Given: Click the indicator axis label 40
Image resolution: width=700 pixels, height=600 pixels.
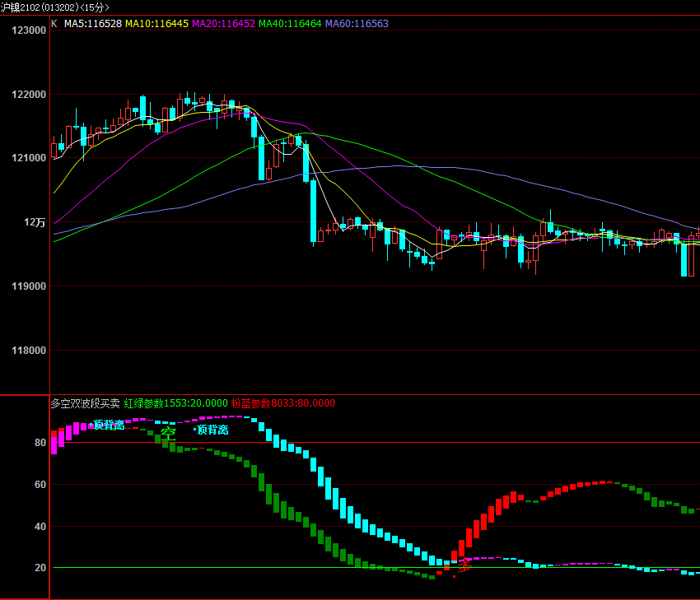Looking at the screenshot, I should coord(40,527).
